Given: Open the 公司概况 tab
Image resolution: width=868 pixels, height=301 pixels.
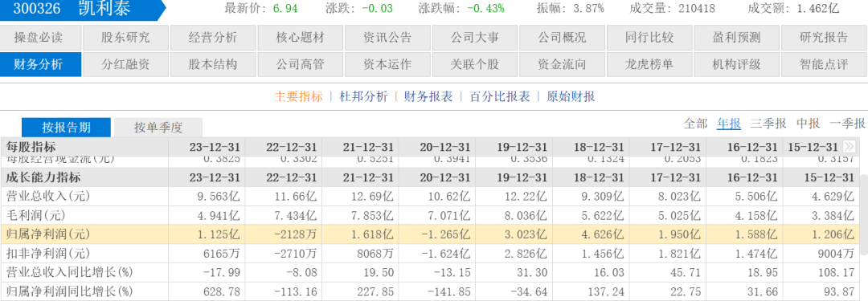Looking at the screenshot, I should (x=562, y=39).
